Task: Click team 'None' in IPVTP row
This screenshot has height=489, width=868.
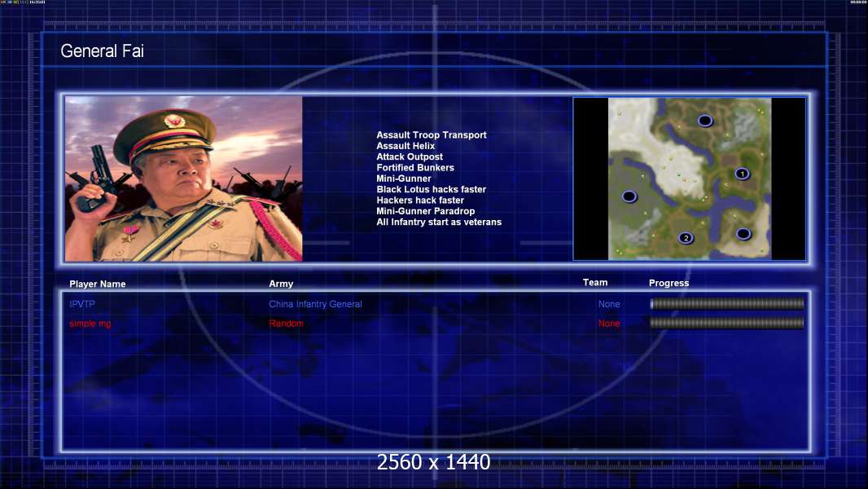Action: pos(609,304)
